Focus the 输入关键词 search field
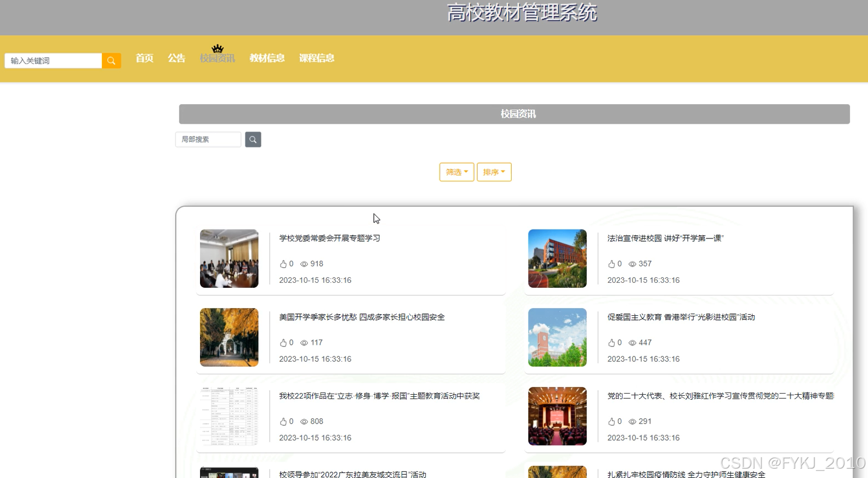This screenshot has width=868, height=478. (x=53, y=60)
